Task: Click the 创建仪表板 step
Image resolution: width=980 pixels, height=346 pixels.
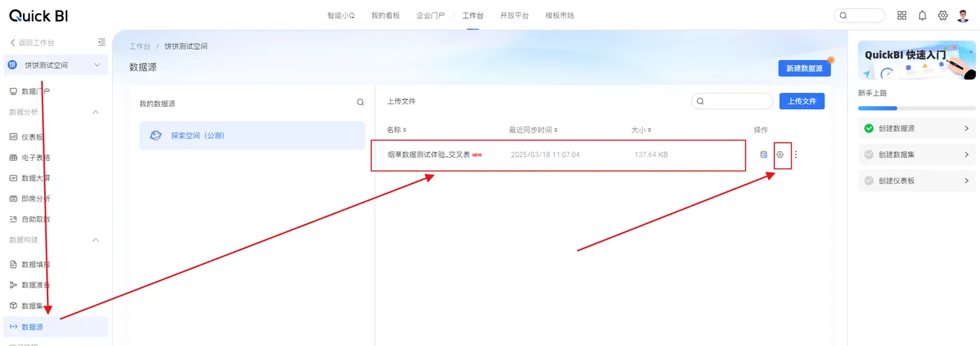Action: coord(917,180)
